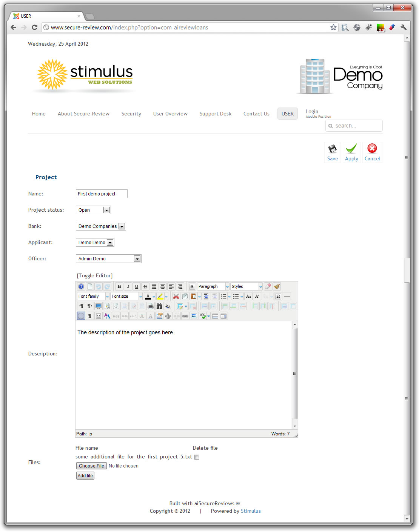Viewport: 419px width, 532px height.
Task: Click the scissors cut icon
Action: [176, 297]
